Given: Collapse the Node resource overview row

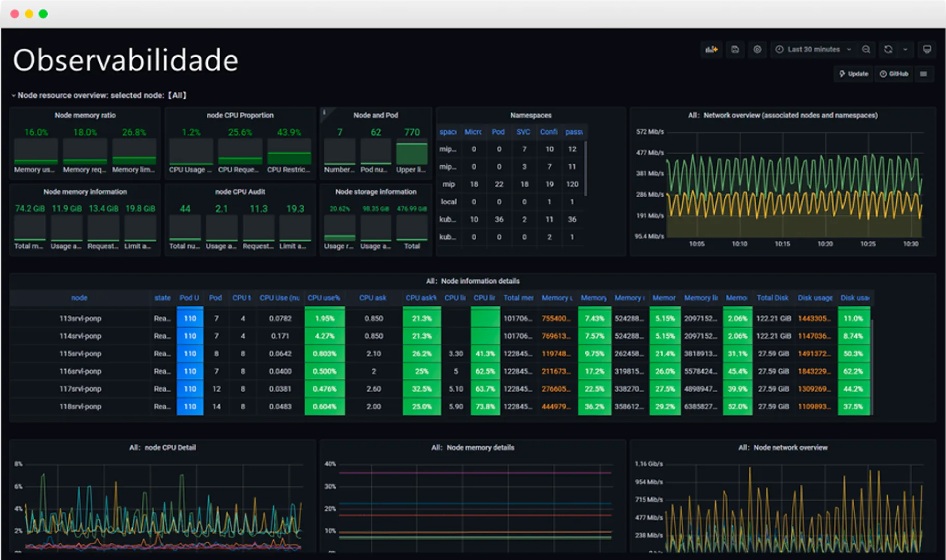Looking at the screenshot, I should tap(13, 95).
